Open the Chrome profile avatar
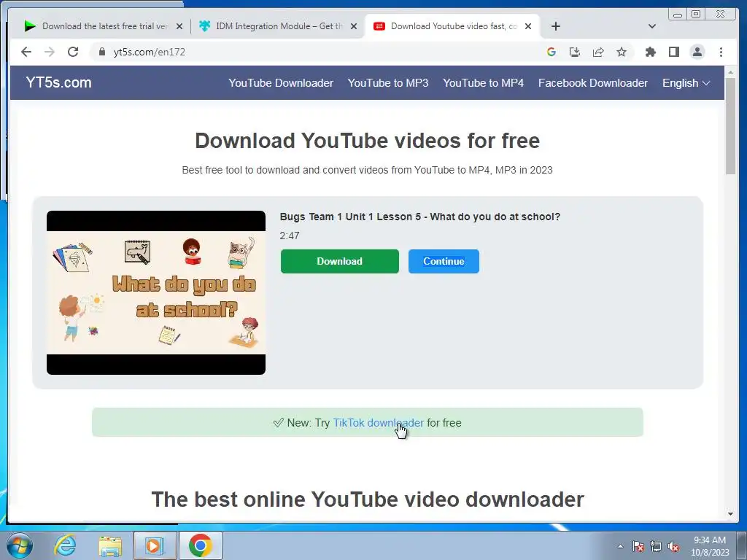 click(697, 52)
